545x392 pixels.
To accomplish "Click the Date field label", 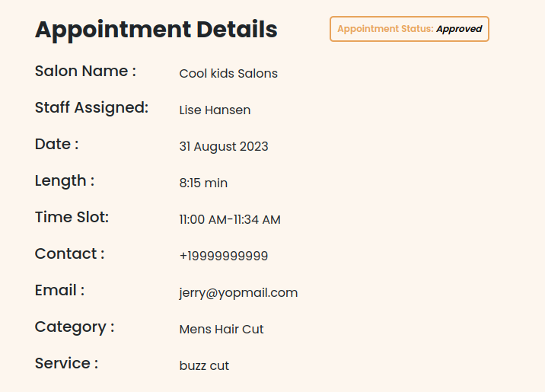I will [x=56, y=145].
